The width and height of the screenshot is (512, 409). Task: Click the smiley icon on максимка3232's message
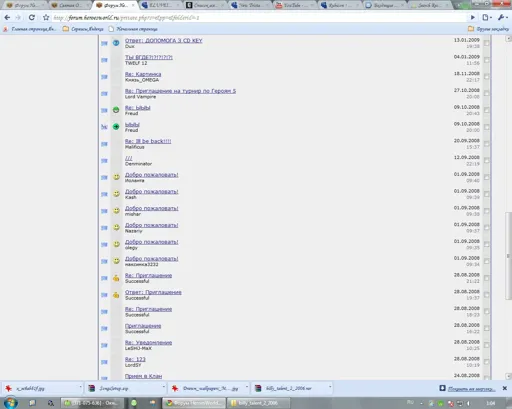[116, 261]
